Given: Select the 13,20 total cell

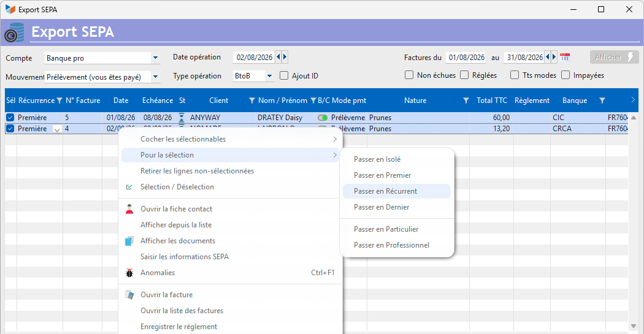Looking at the screenshot, I should pos(491,129).
